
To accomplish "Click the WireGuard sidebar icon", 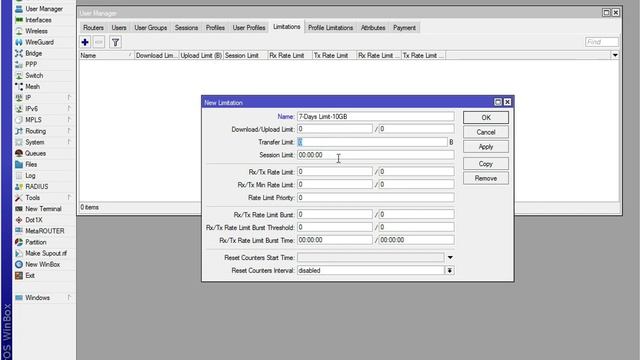I will (19, 42).
